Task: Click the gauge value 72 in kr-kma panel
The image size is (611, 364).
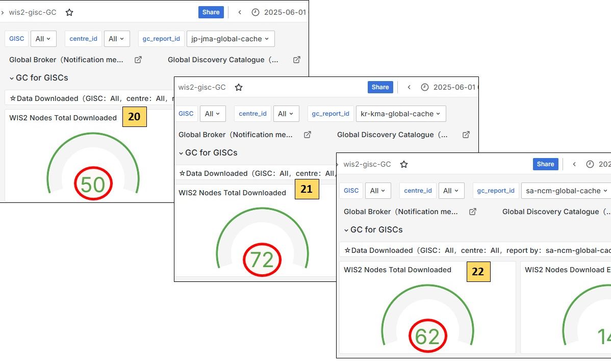Action: click(262, 260)
